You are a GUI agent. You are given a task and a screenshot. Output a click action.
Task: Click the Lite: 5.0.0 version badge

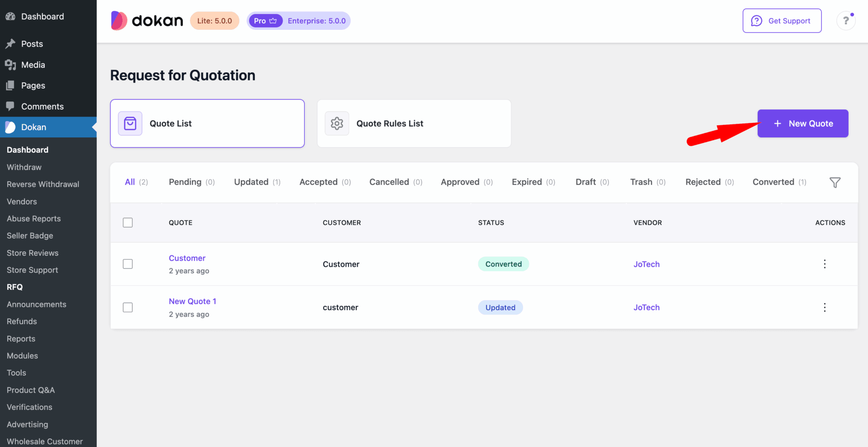coord(215,21)
